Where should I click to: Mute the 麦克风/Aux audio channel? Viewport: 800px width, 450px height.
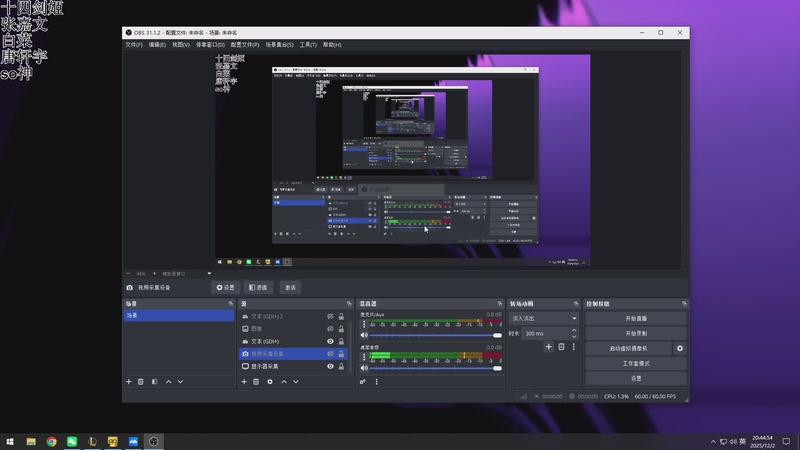click(x=364, y=335)
